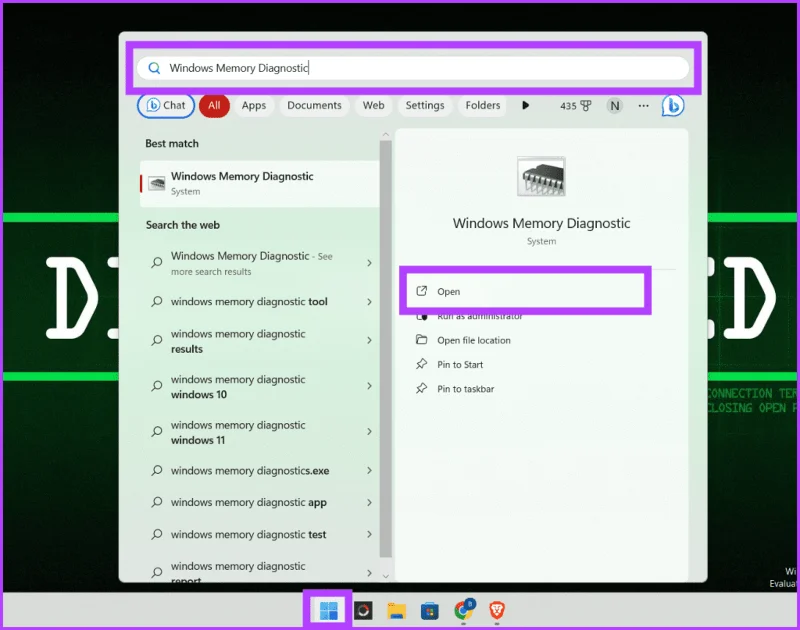Select 'windows memory diagnostics.exe' suggestion
This screenshot has width=800, height=630.
261,471
